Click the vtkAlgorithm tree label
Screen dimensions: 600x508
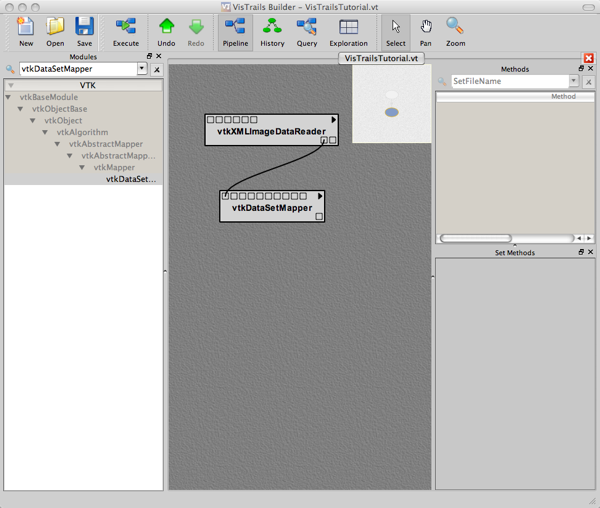pos(82,132)
